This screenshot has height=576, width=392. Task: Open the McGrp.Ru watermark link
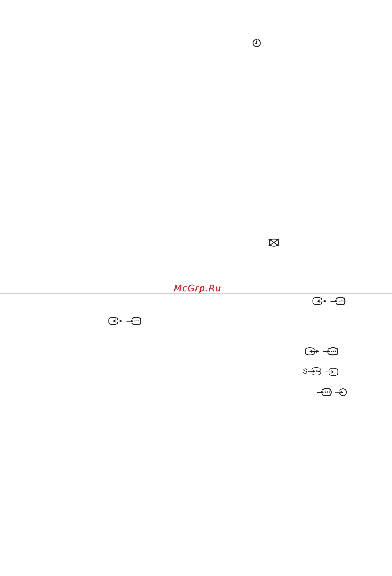[197, 288]
